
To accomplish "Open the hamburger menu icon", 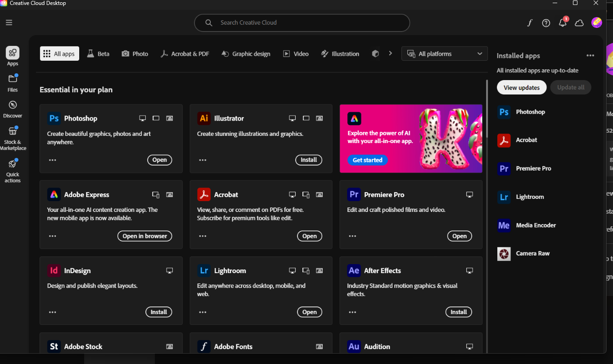I will [x=9, y=22].
